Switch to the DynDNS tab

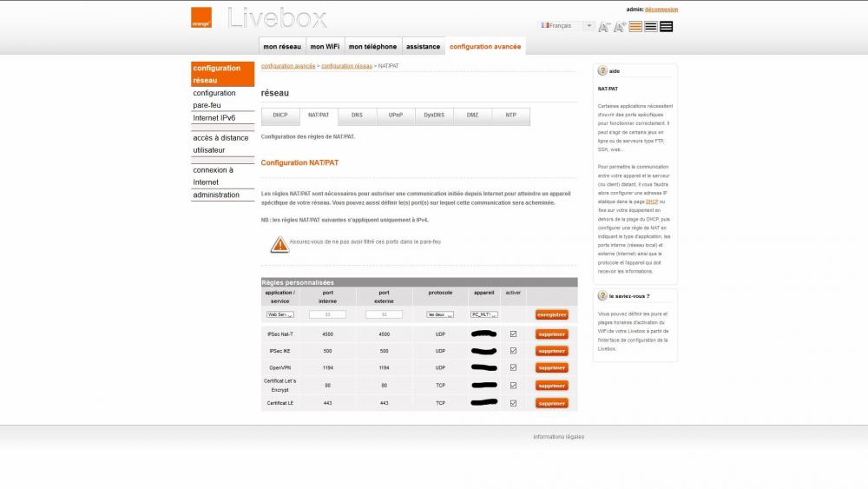434,116
